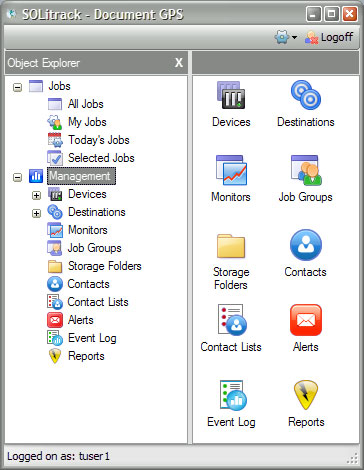Click the Alerts envelope icon in the tree
The width and height of the screenshot is (364, 470).
coord(55,320)
